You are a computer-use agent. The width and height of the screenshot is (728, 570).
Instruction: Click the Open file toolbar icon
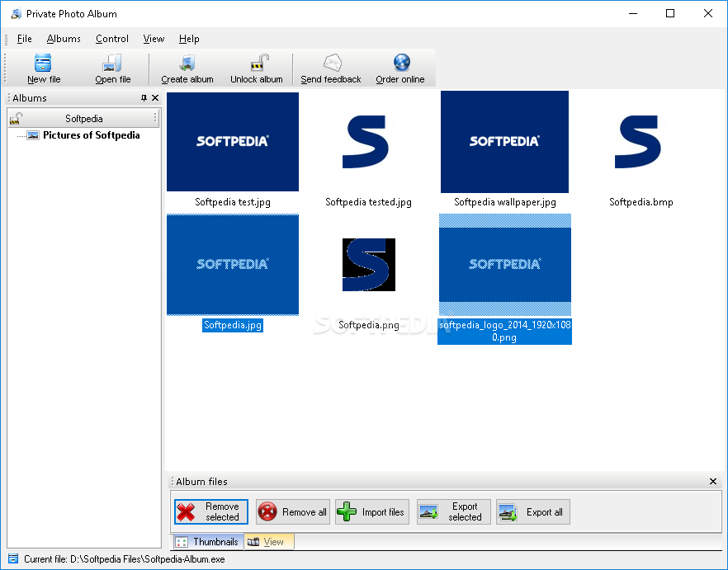[112, 63]
